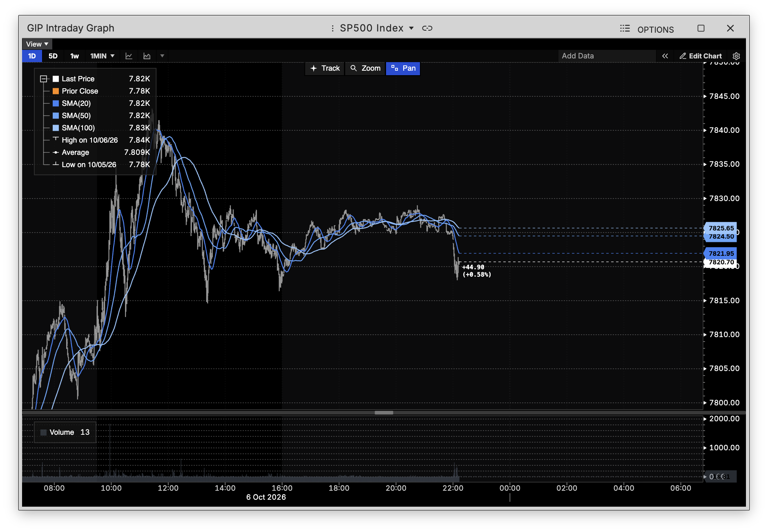Screen dimensions: 768x532
Task: Activate the Zoom magnifier tool
Action: (366, 68)
